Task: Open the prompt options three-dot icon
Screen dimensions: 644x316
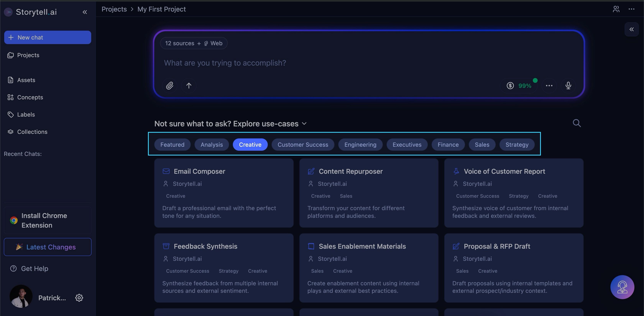Action: click(x=549, y=86)
